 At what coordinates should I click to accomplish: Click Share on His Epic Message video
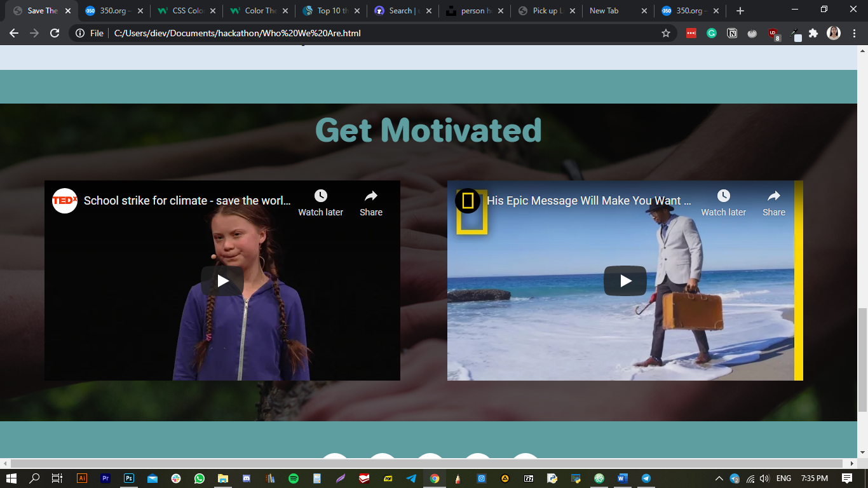point(774,203)
